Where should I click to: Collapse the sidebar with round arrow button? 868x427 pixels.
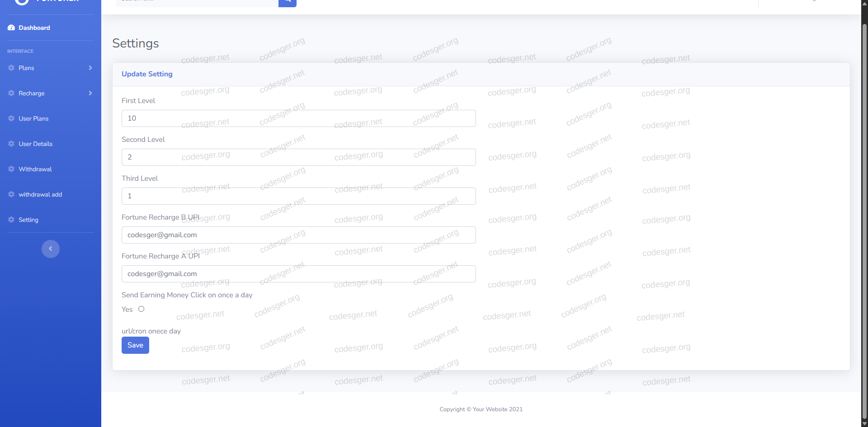click(51, 249)
